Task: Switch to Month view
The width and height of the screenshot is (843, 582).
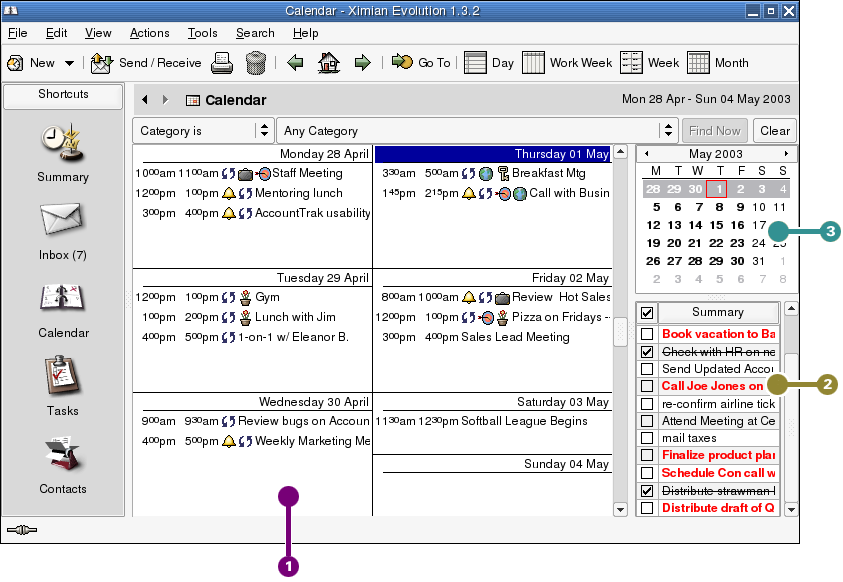Action: tap(718, 63)
